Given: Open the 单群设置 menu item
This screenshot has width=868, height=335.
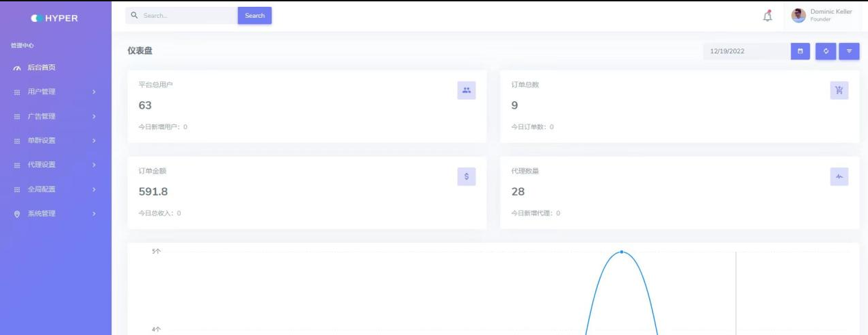Looking at the screenshot, I should click(55, 141).
